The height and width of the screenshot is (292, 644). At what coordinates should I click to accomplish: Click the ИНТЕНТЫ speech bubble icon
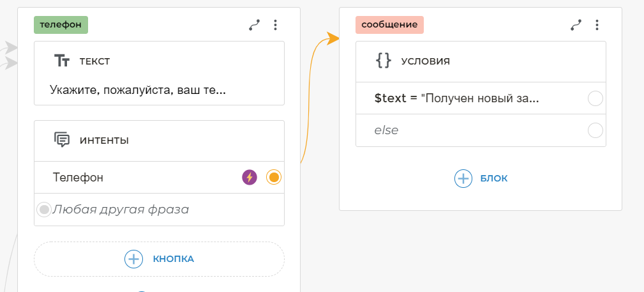click(x=62, y=139)
